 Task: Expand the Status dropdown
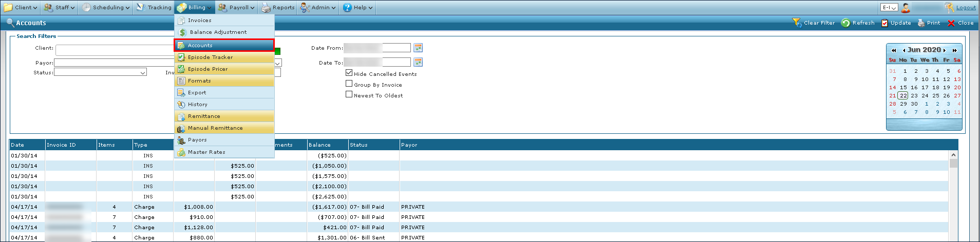(143, 73)
